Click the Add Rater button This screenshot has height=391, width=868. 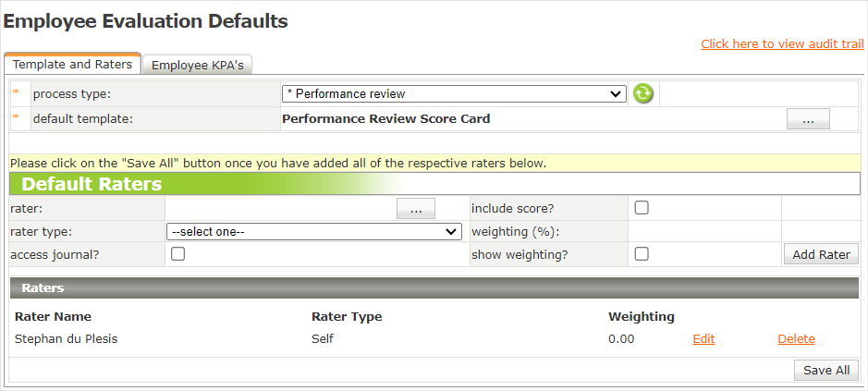coord(821,254)
